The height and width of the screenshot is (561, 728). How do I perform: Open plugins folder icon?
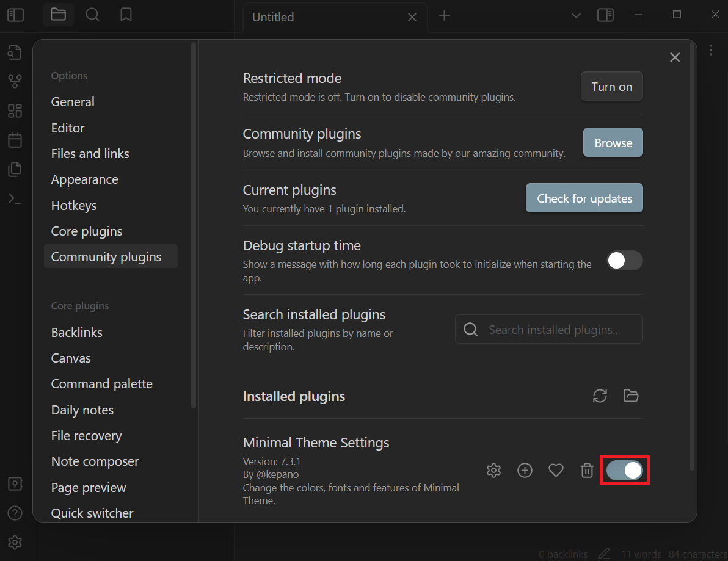tap(630, 396)
